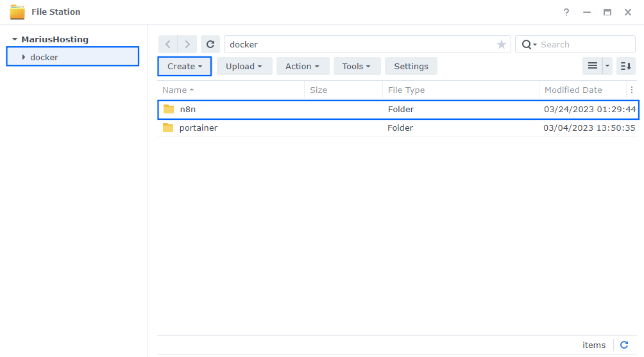The width and height of the screenshot is (644, 357).
Task: Sort by Modified Date column header
Action: [583, 90]
